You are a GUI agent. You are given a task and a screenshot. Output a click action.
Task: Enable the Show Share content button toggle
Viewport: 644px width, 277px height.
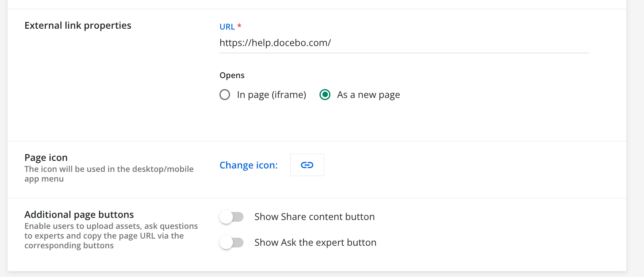pyautogui.click(x=231, y=217)
